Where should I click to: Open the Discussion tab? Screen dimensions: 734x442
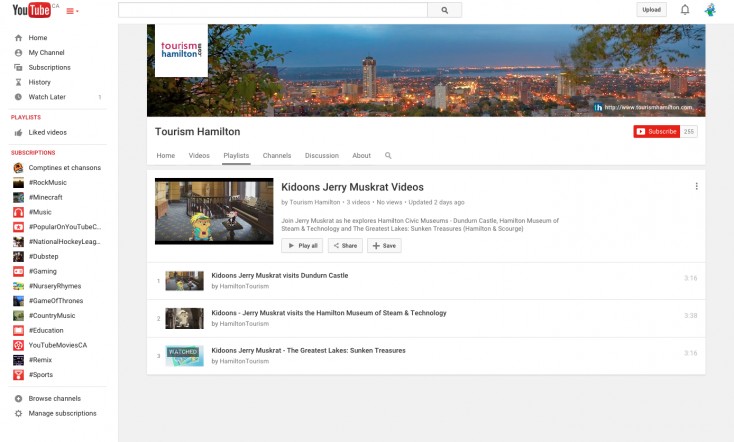(x=322, y=155)
